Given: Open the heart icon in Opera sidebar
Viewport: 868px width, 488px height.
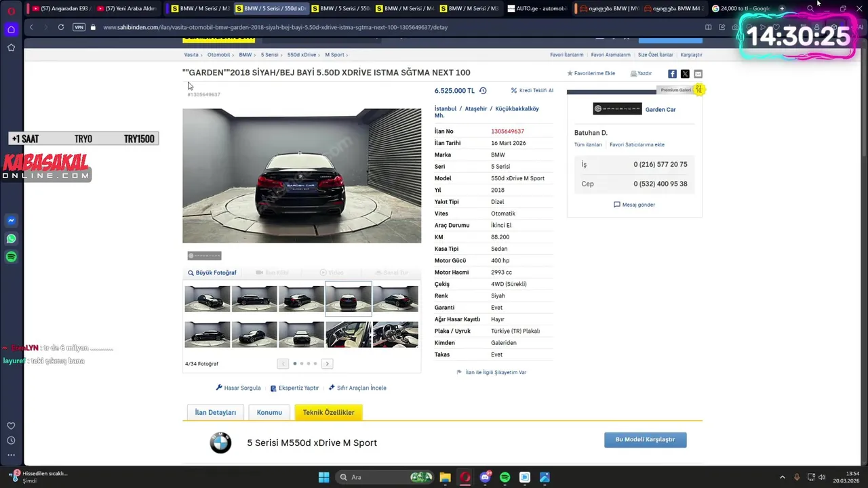Looking at the screenshot, I should click(x=11, y=426).
